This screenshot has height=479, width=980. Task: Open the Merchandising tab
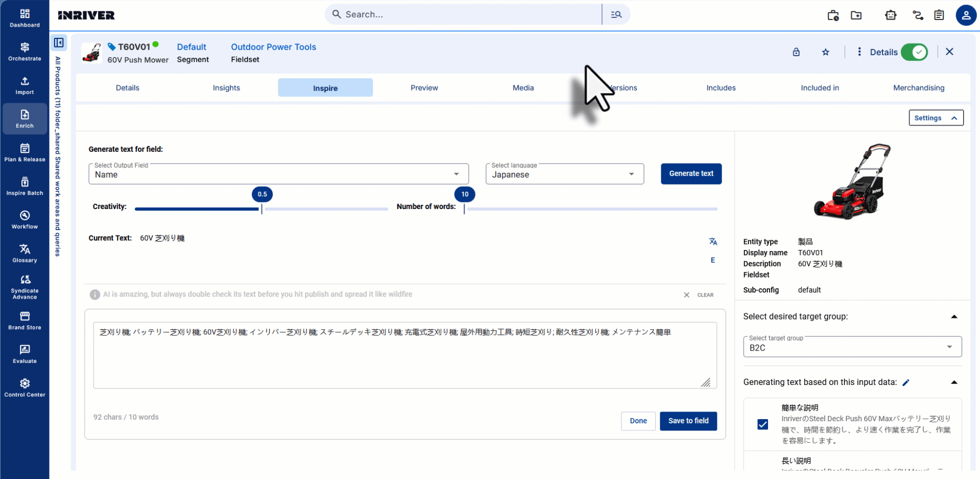tap(919, 88)
